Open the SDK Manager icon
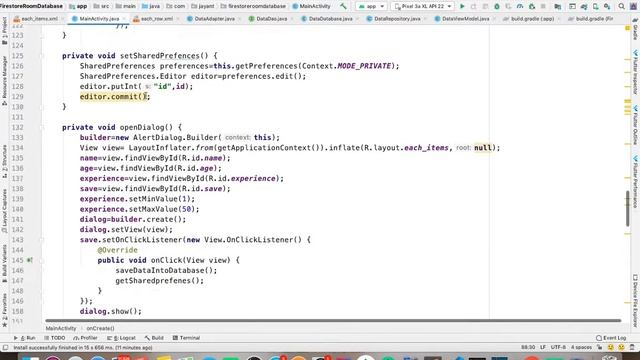 [x=607, y=7]
